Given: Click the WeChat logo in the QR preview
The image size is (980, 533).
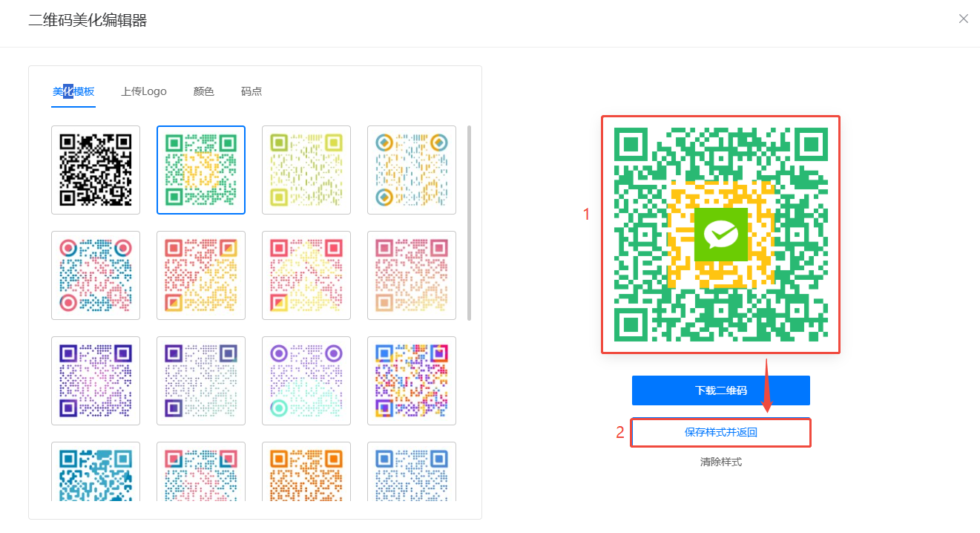Looking at the screenshot, I should (720, 235).
